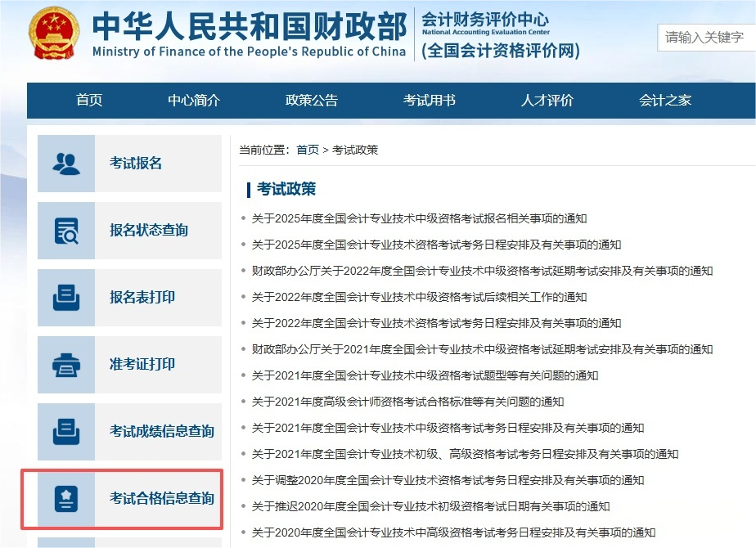Switch to 考试用书 section
This screenshot has width=756, height=548.
[429, 100]
